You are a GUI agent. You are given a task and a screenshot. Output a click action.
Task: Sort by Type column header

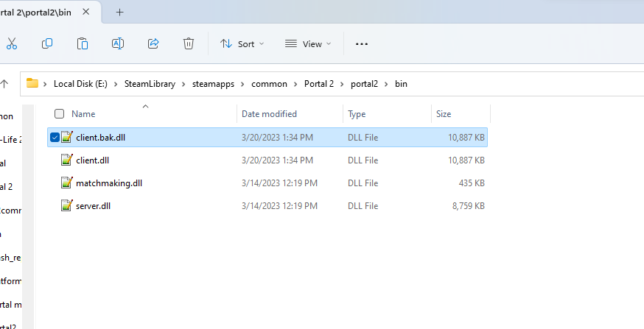click(x=357, y=114)
